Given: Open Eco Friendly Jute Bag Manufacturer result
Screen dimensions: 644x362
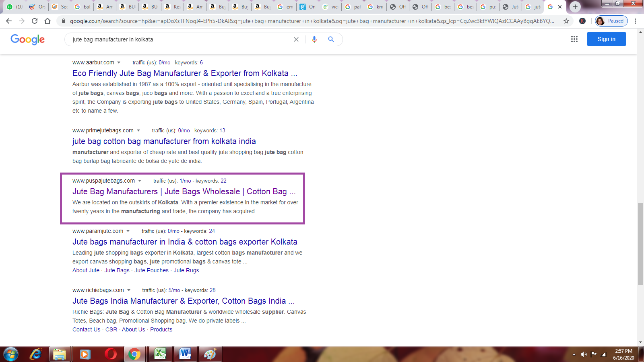Looking at the screenshot, I should click(x=185, y=73).
